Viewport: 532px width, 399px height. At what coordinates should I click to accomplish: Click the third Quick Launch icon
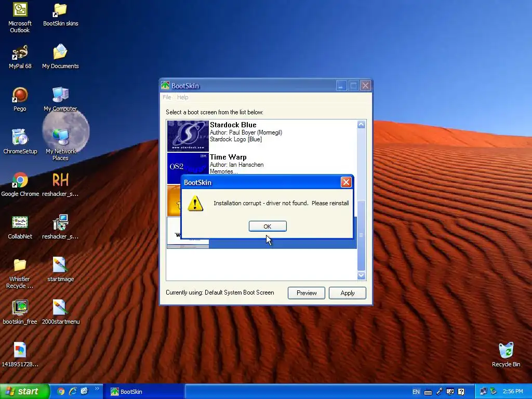(84, 392)
